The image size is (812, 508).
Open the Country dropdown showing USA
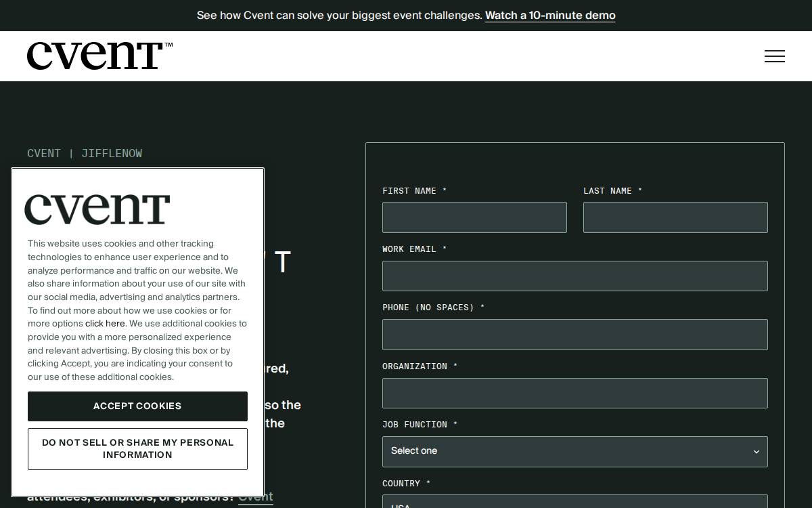coord(575,502)
